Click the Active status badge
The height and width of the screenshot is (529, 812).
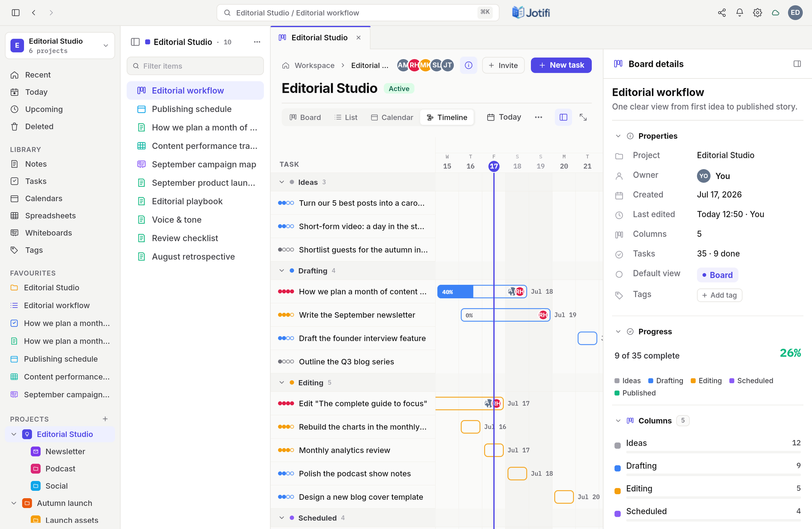pyautogui.click(x=399, y=89)
